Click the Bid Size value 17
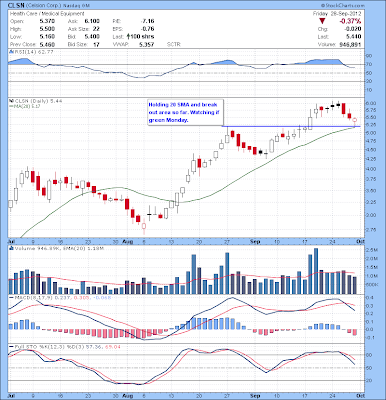The height and width of the screenshot is (400, 386). point(96,44)
